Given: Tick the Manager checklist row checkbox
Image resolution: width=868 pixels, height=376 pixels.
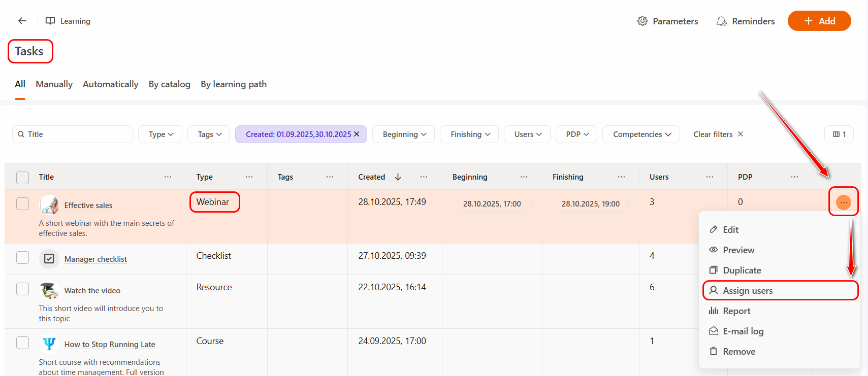Looking at the screenshot, I should pos(23,258).
